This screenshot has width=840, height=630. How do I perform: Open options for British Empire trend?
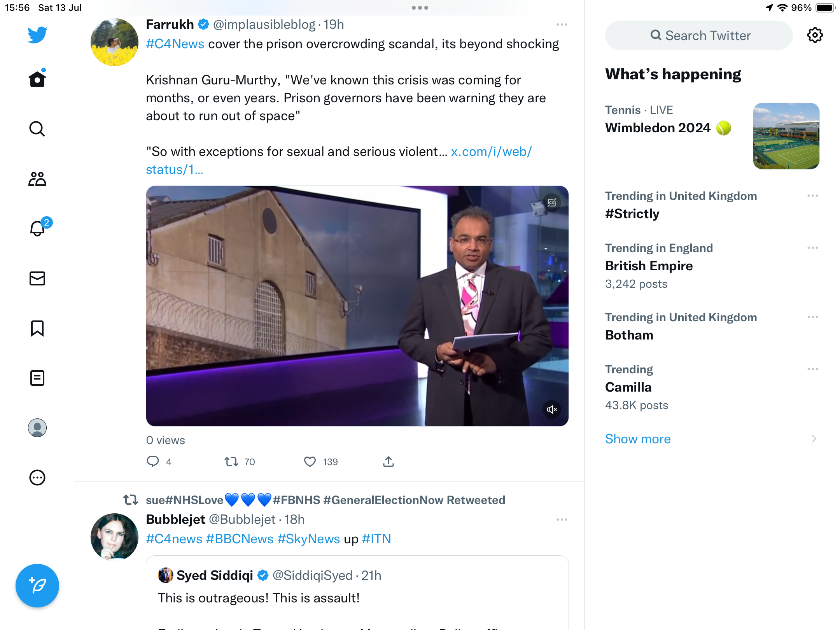tap(812, 248)
